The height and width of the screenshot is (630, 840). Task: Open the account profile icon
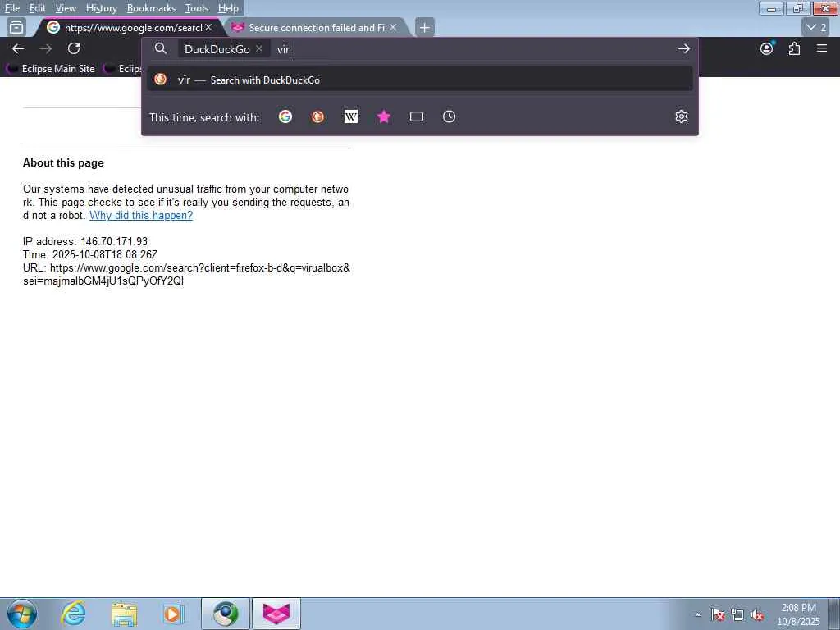[767, 48]
